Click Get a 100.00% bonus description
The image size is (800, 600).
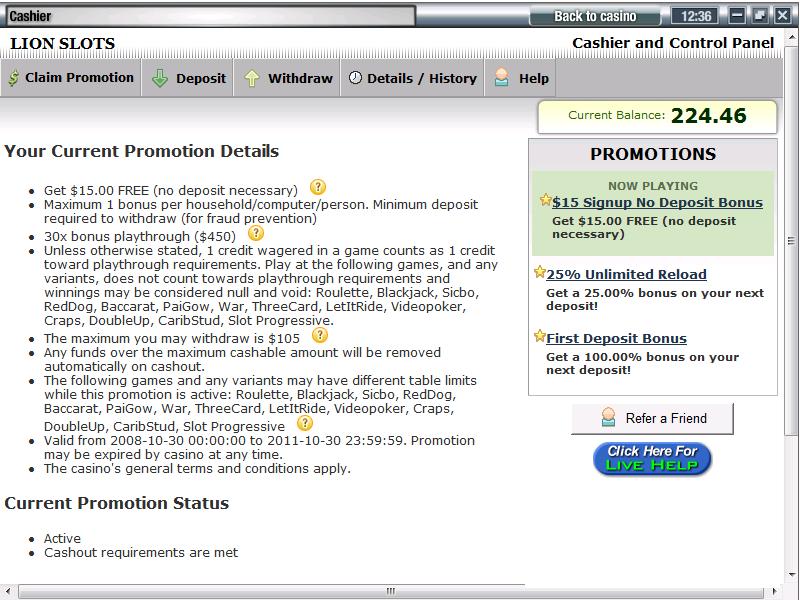pyautogui.click(x=642, y=363)
